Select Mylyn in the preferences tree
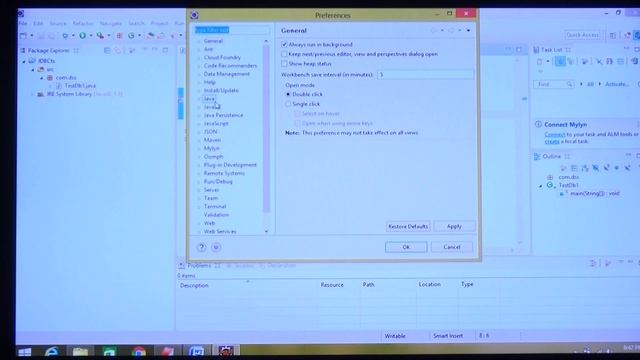 [211, 148]
